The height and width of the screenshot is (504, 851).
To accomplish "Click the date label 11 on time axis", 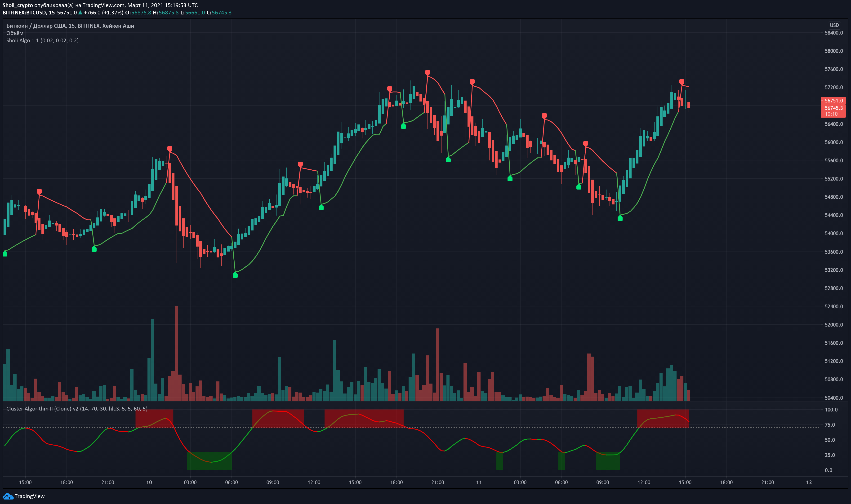I will click(479, 482).
